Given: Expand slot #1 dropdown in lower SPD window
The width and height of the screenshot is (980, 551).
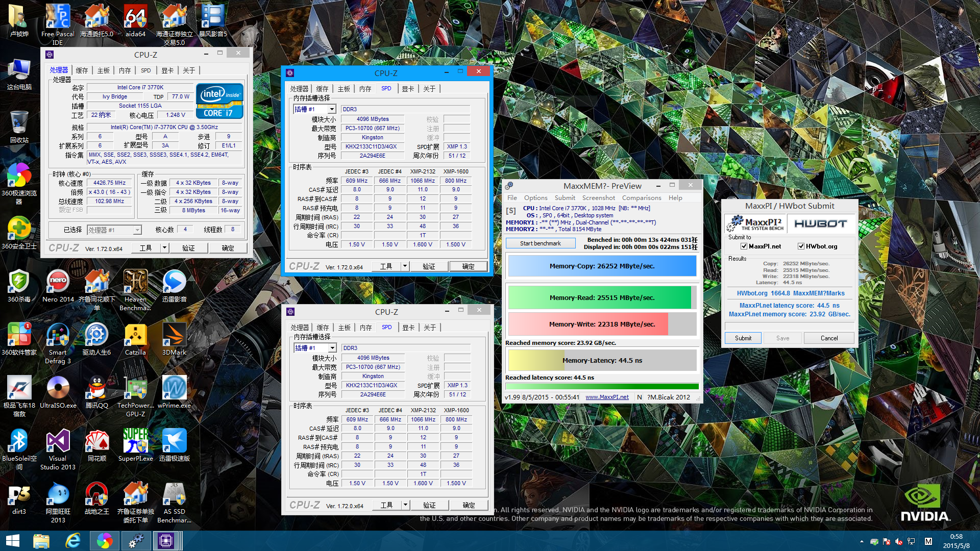Looking at the screenshot, I should click(x=332, y=348).
